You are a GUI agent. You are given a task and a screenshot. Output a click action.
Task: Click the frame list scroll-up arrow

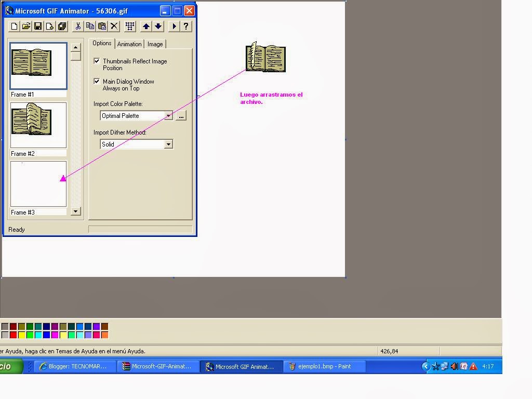pos(76,47)
